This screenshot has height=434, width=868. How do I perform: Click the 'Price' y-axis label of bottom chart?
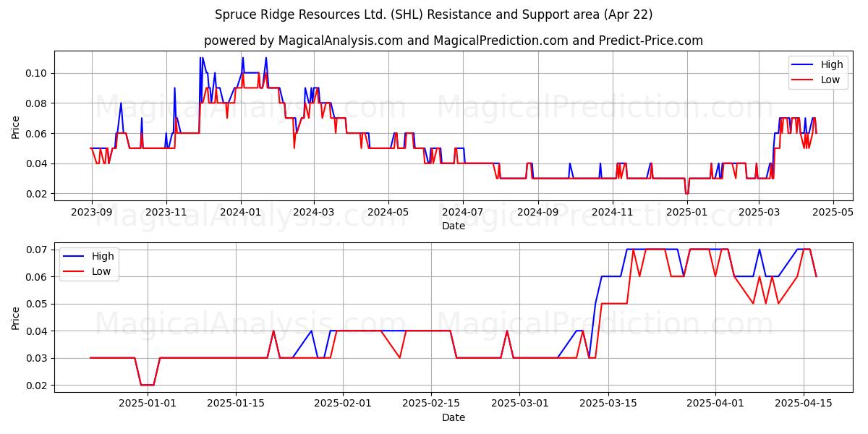(x=16, y=318)
